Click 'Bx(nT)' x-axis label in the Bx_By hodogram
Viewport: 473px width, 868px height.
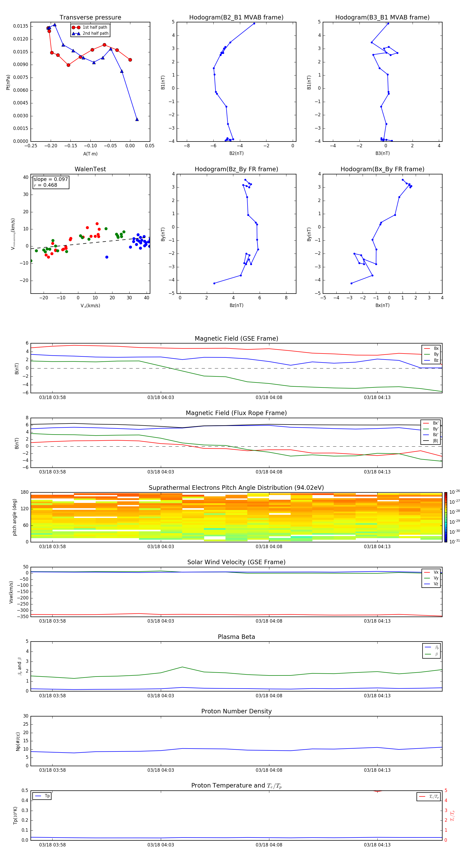click(382, 305)
